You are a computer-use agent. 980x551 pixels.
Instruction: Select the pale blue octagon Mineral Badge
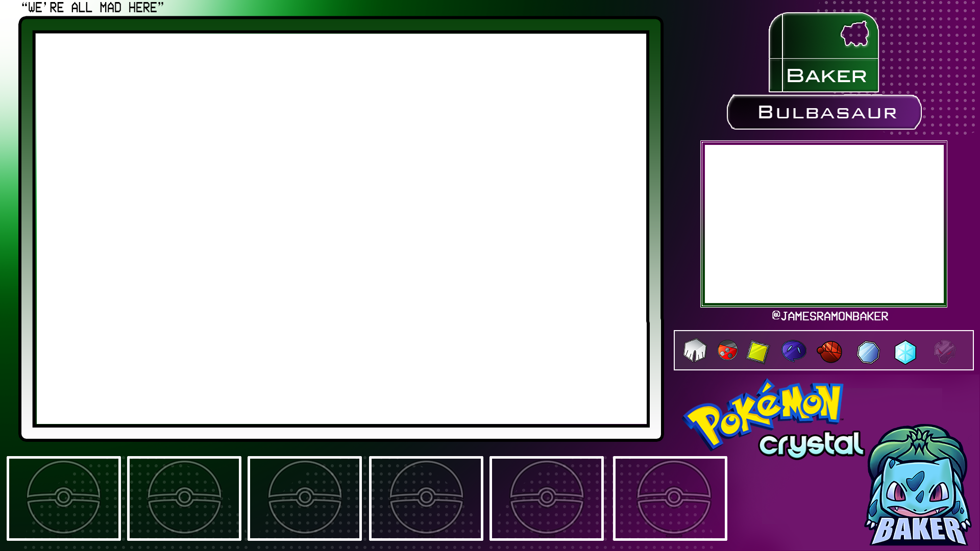click(868, 352)
